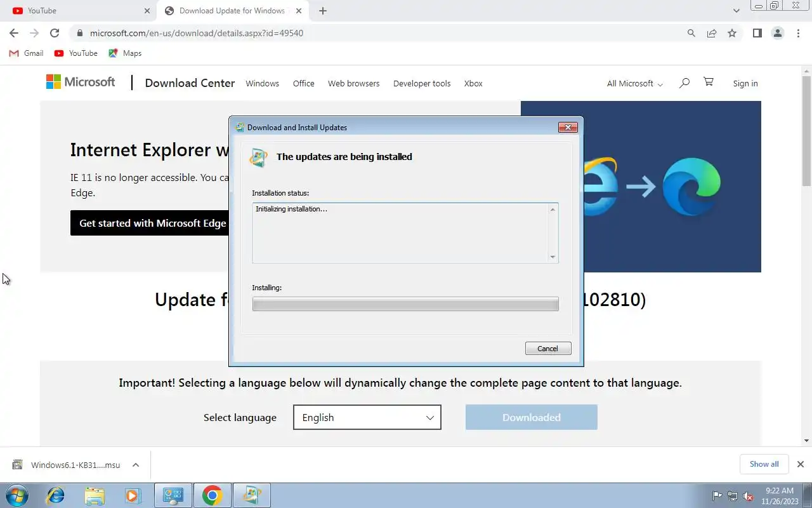Viewport: 812px width, 508px height.
Task: Click the Microsoft logo
Action: point(81,82)
